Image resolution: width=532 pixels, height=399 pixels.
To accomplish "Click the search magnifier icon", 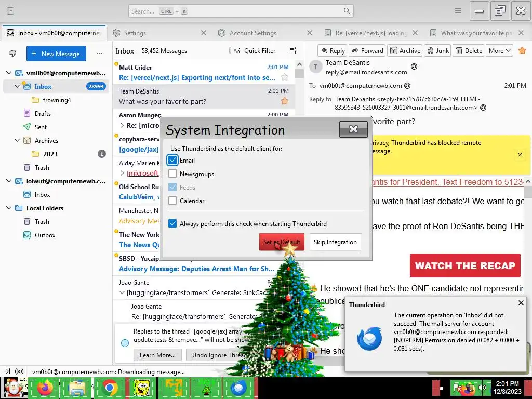I will point(347,11).
